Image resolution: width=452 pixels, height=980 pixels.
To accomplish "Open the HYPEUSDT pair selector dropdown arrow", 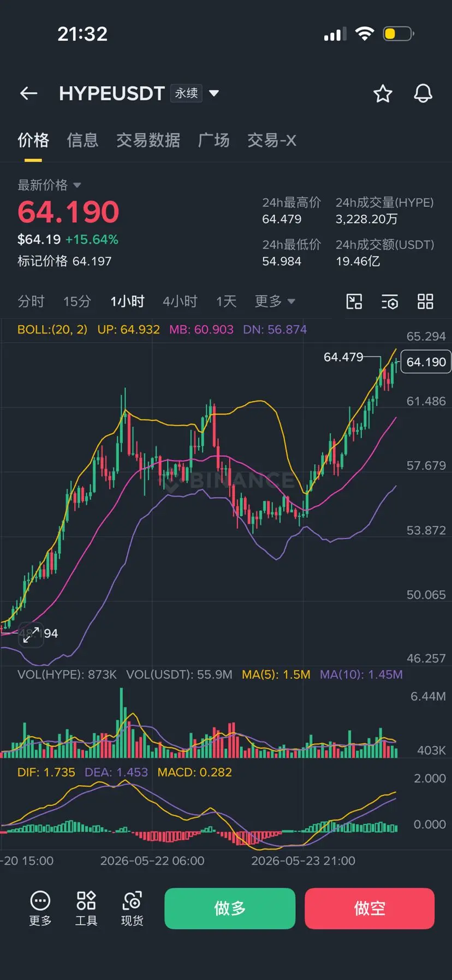I will point(214,94).
